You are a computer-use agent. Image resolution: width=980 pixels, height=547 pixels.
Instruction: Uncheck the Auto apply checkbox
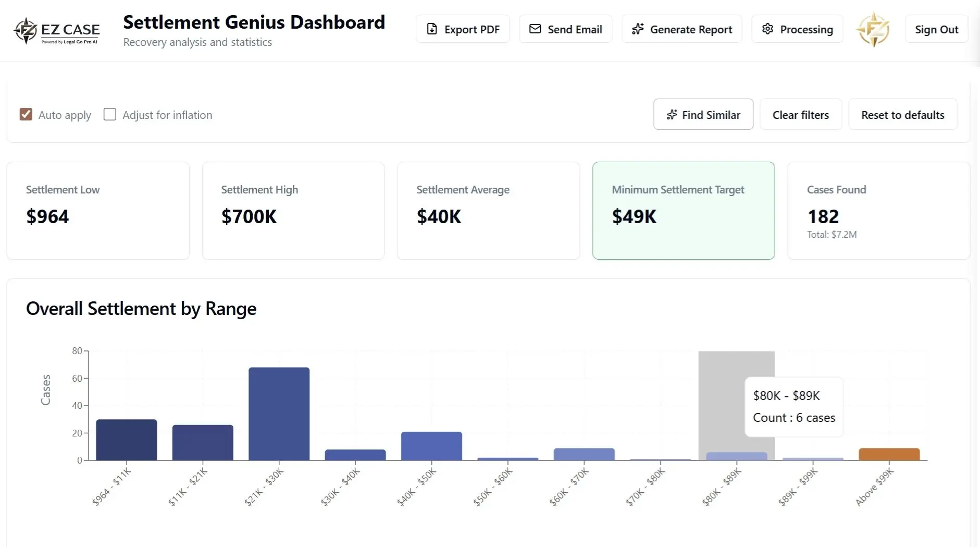point(26,114)
